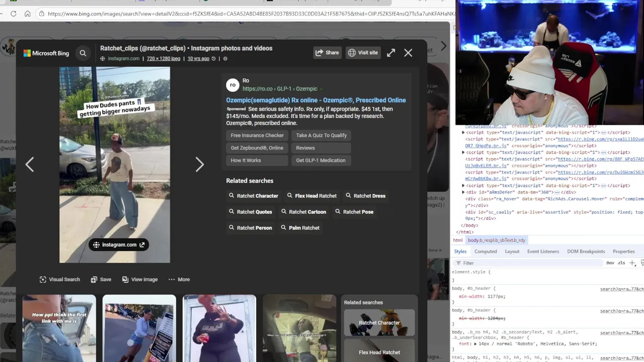Select body.b_respl.b_sbText.b_rdy breadcrumb
Viewport: 644px width, 362px height.
[x=496, y=240]
